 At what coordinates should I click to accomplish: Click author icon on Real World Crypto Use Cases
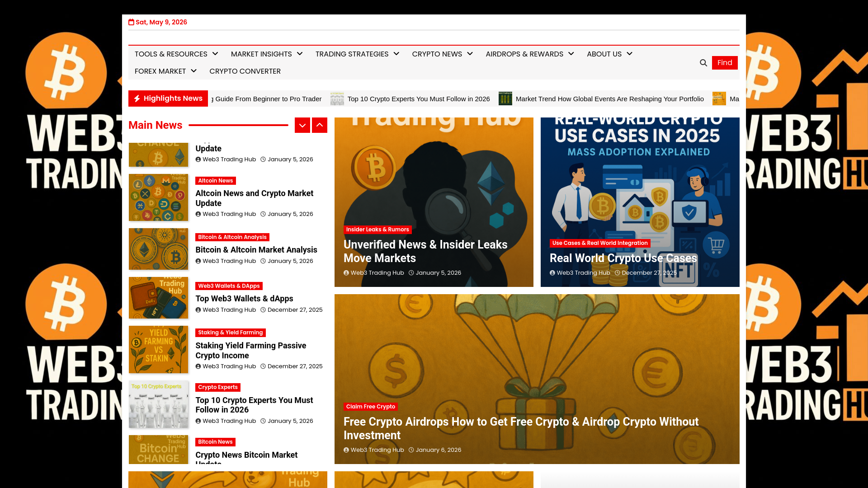click(x=552, y=273)
